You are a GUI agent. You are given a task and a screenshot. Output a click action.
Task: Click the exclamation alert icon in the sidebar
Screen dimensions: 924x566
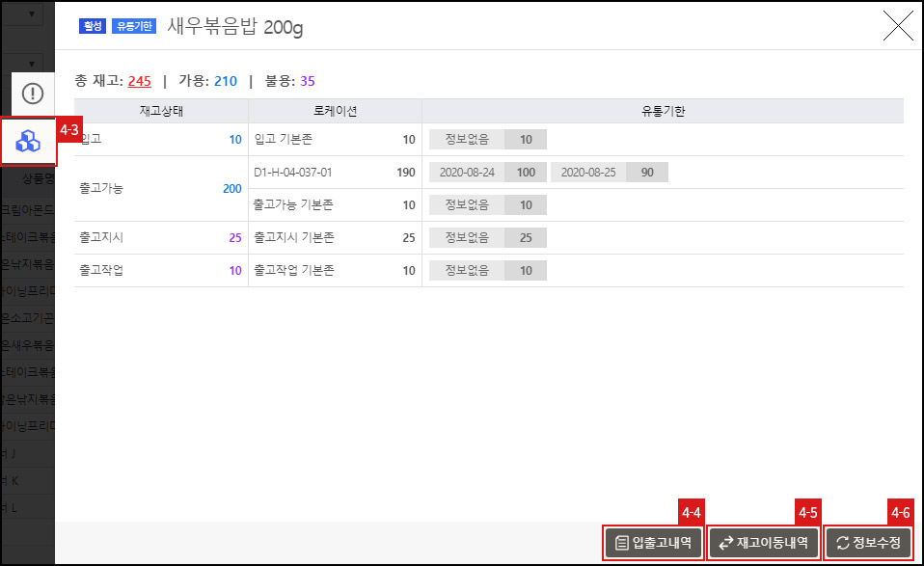click(32, 94)
